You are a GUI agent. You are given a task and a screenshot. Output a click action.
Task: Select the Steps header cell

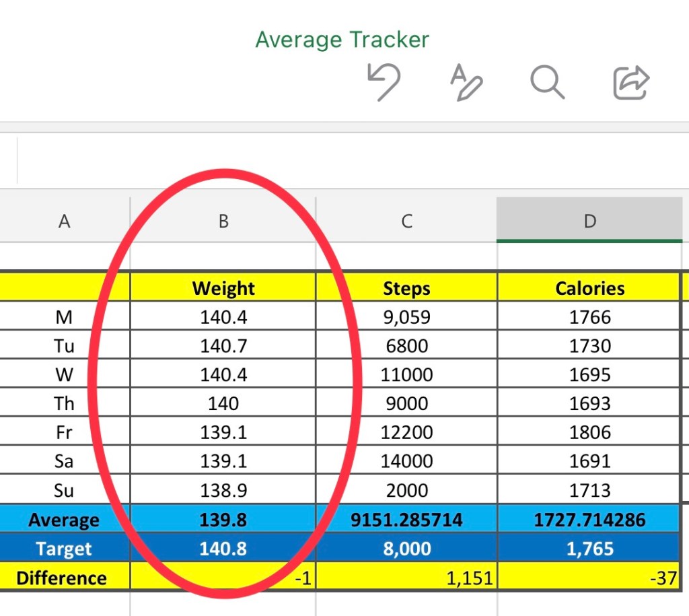pos(406,288)
